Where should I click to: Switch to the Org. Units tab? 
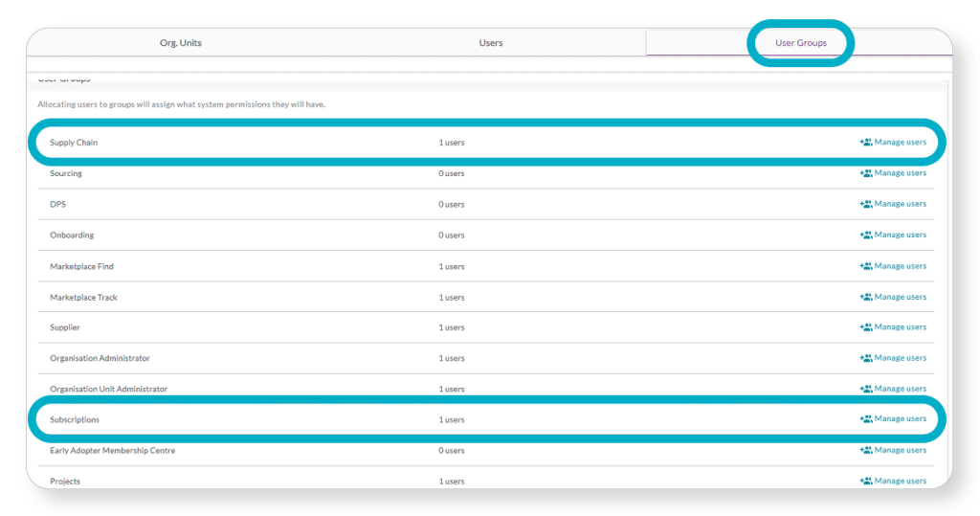pyautogui.click(x=181, y=42)
